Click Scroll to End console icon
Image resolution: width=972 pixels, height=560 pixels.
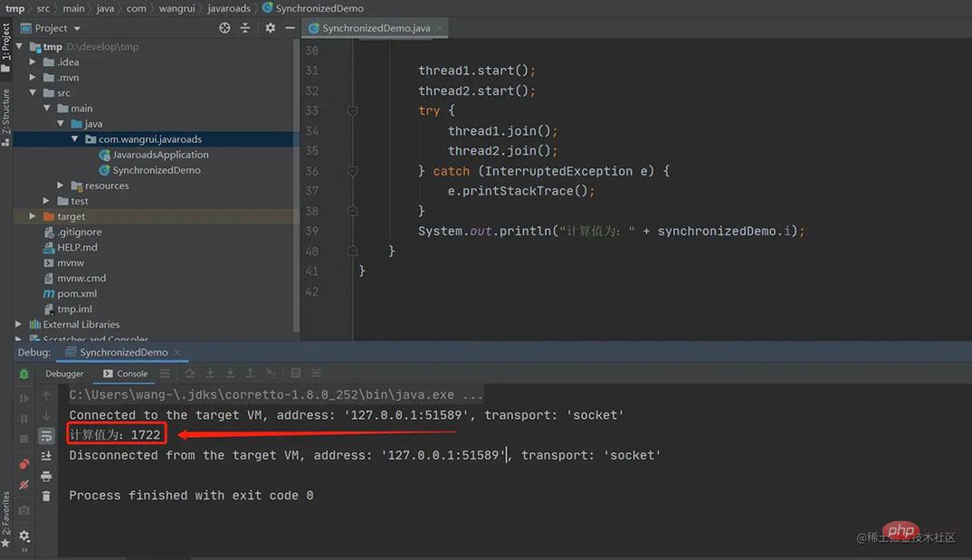click(46, 456)
